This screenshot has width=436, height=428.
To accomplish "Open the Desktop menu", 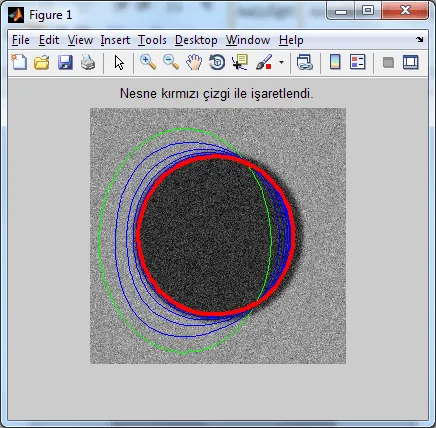I will (x=196, y=40).
